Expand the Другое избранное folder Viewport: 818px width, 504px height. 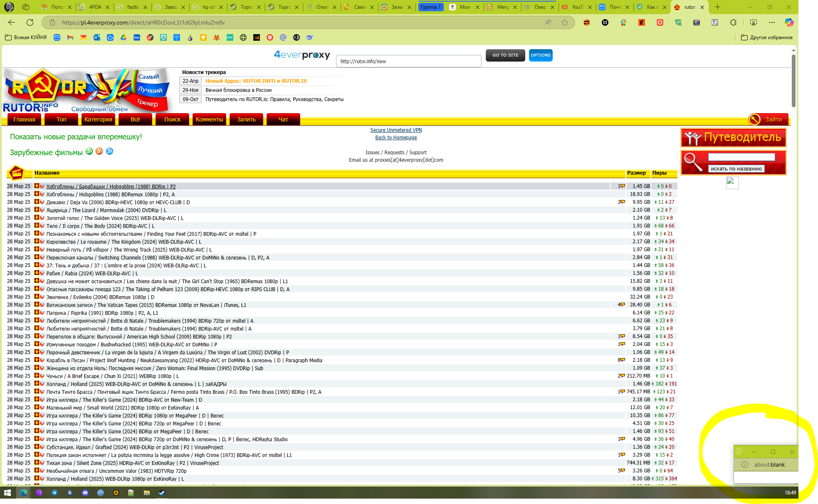point(767,37)
